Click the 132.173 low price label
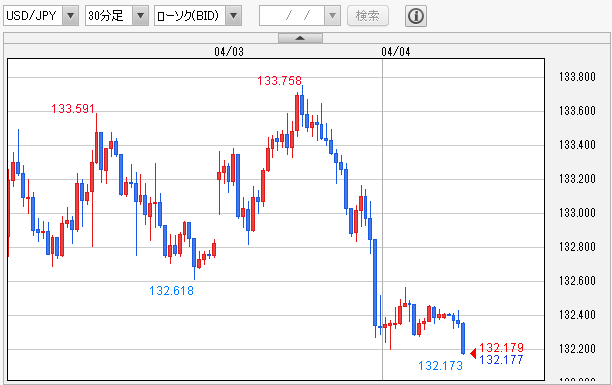The width and height of the screenshot is (612, 385). (x=440, y=365)
